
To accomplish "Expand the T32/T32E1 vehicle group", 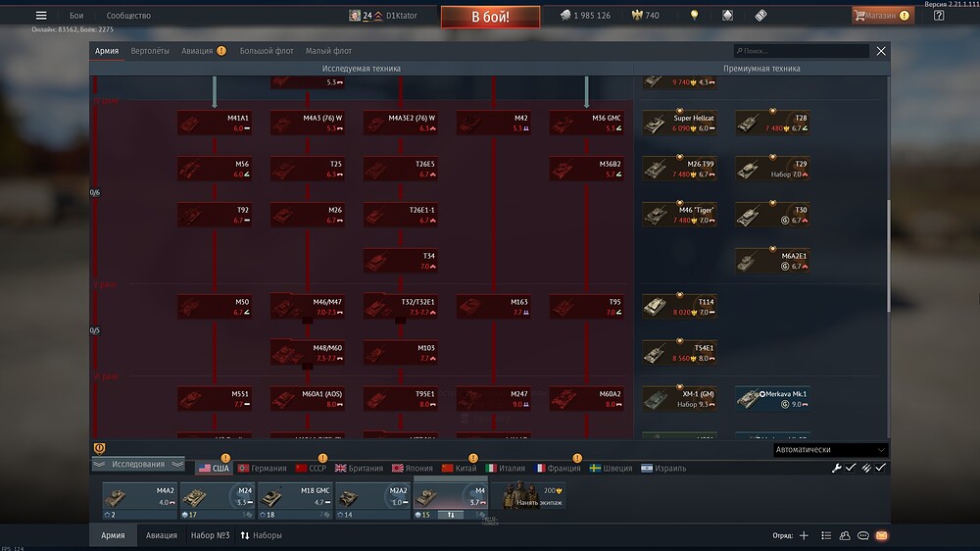I will [x=401, y=307].
